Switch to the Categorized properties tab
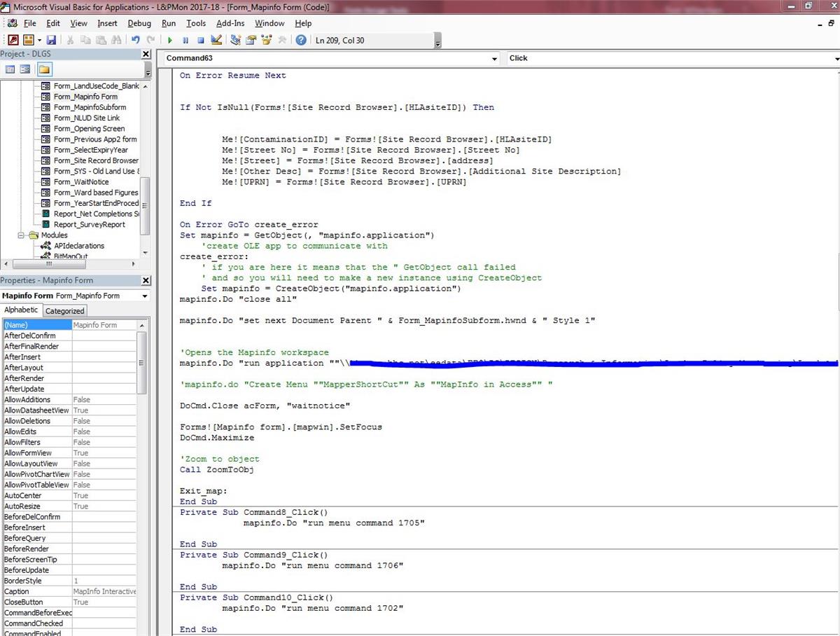 [x=64, y=311]
